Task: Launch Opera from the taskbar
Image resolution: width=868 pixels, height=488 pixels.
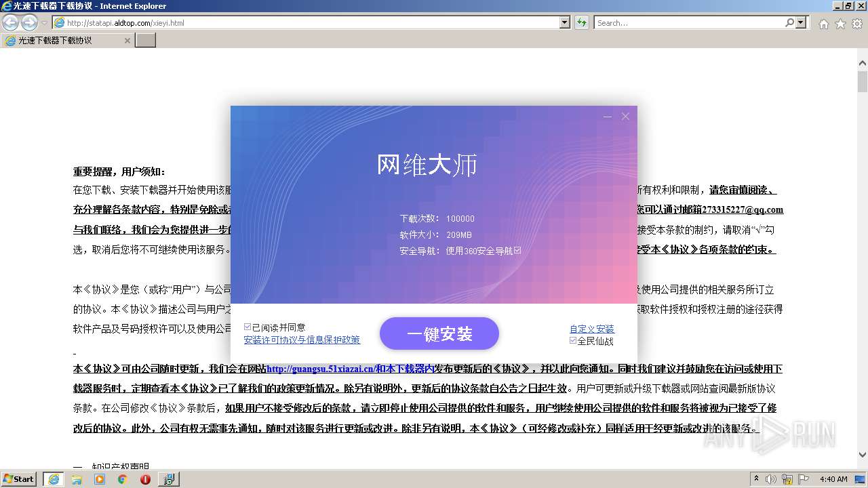Action: click(x=145, y=479)
